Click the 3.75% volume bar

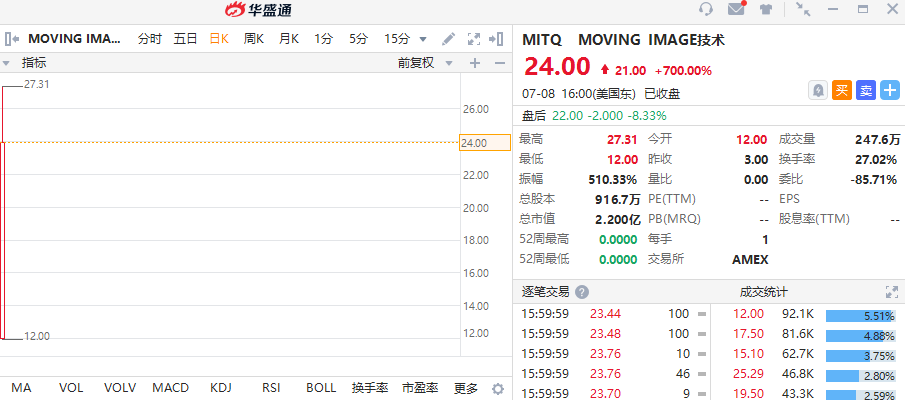(860, 356)
